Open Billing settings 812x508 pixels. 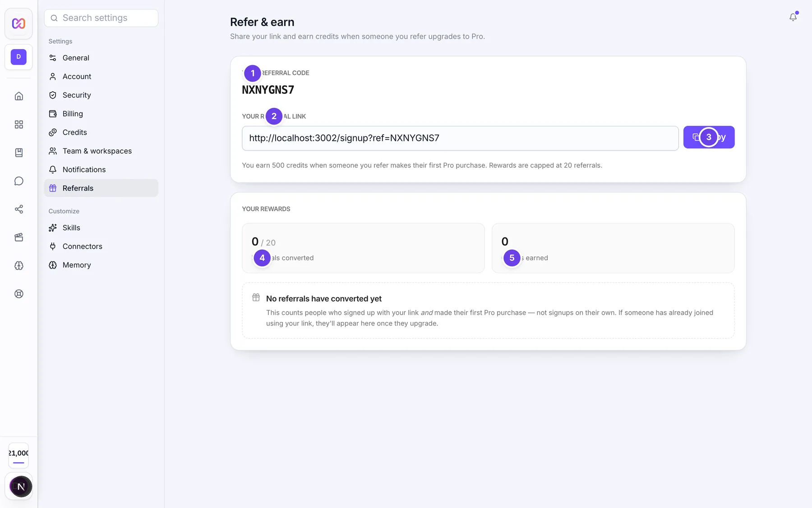[x=101, y=114]
